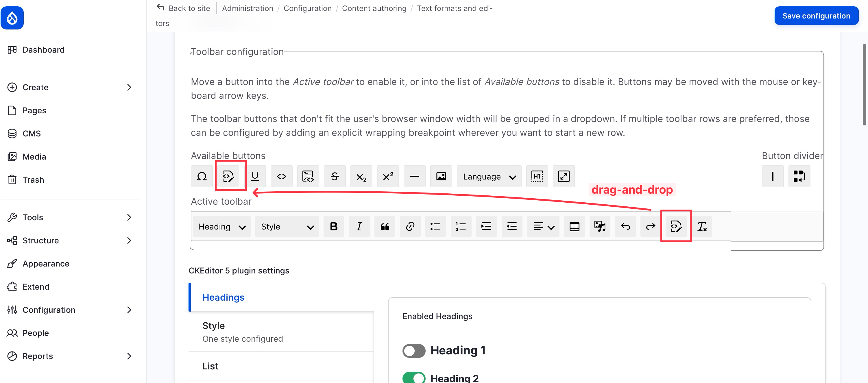This screenshot has width=868, height=383.
Task: Open the Heading dropdown in active toolbar
Action: pyautogui.click(x=222, y=226)
